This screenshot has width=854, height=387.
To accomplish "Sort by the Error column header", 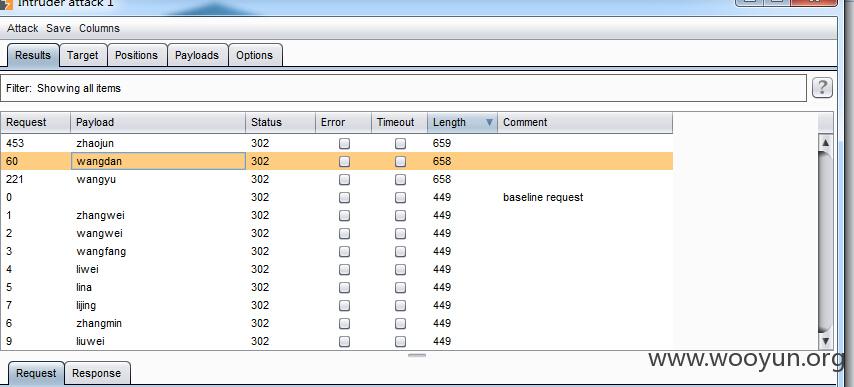I will pyautogui.click(x=343, y=122).
